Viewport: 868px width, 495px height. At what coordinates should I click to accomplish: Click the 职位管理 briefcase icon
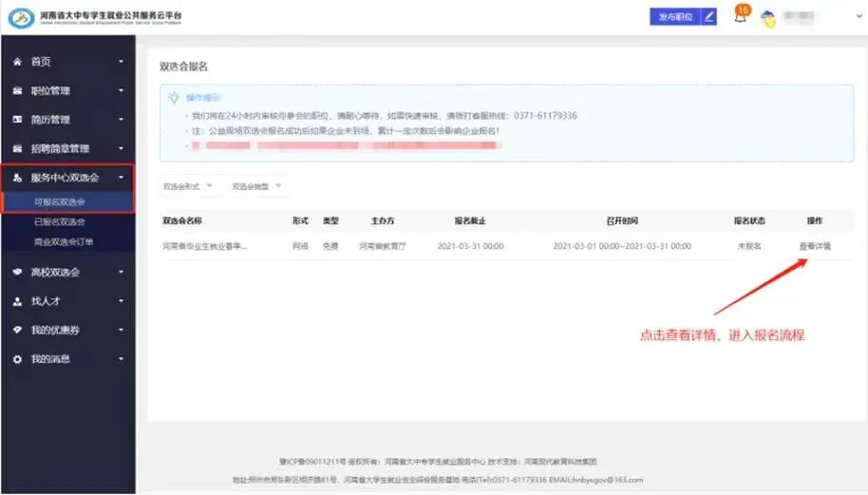[17, 91]
